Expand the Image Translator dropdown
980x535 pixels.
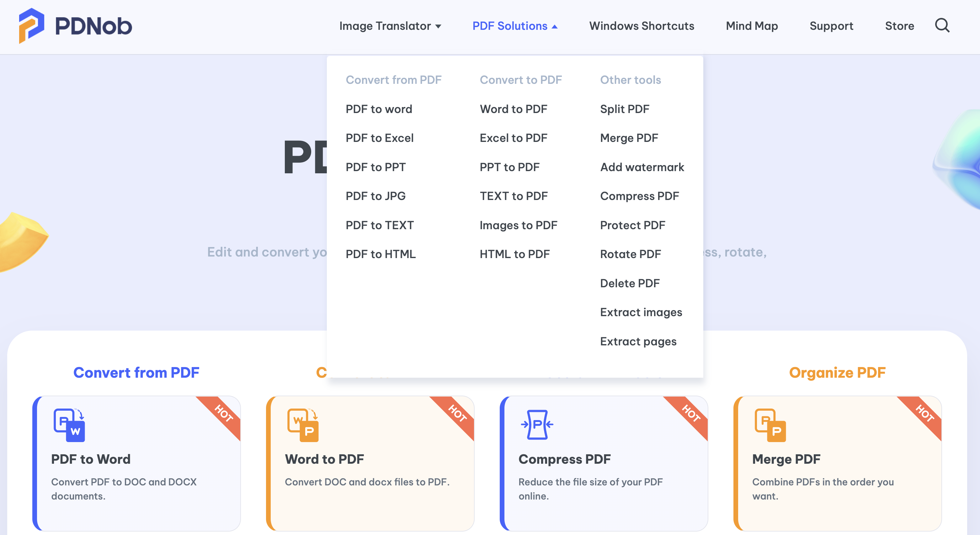point(390,26)
